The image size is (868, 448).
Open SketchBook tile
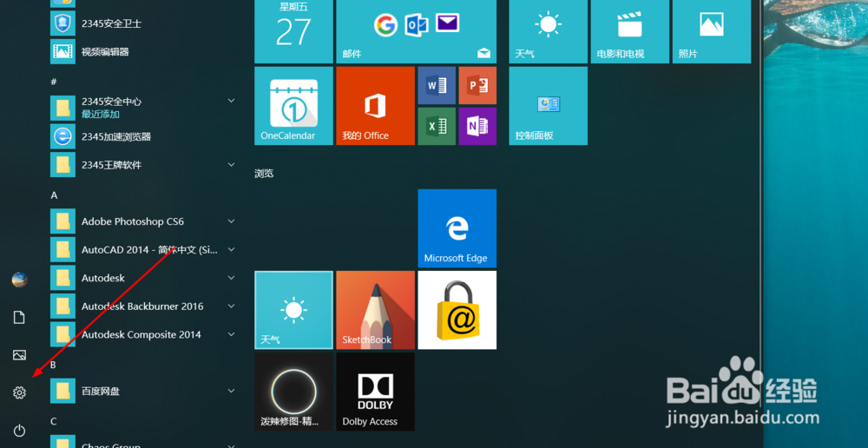tap(375, 310)
